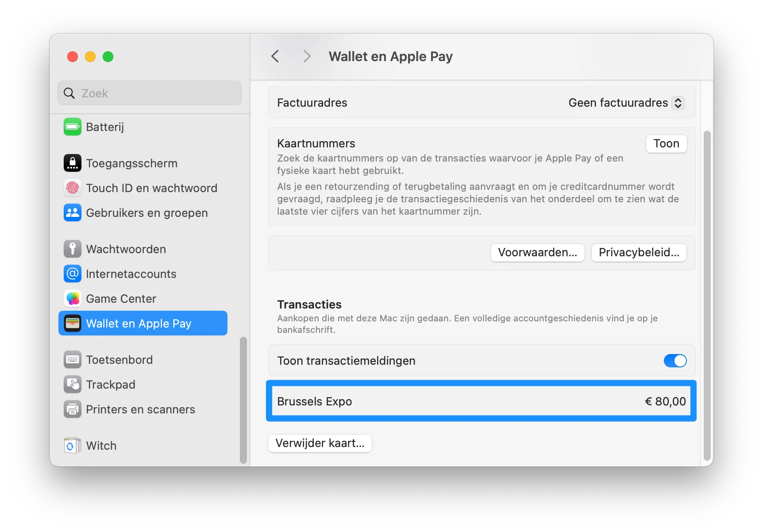Open Privacybeleid... button

pyautogui.click(x=639, y=253)
